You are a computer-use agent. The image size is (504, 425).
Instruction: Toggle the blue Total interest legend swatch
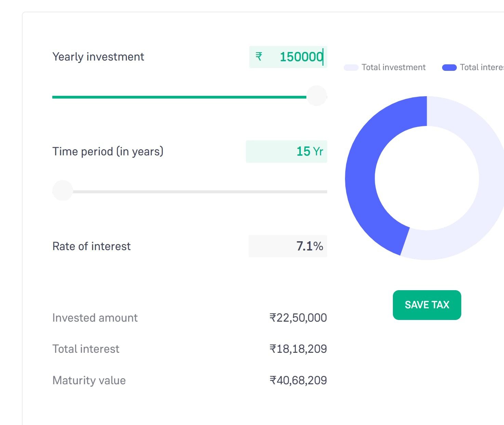click(x=449, y=67)
